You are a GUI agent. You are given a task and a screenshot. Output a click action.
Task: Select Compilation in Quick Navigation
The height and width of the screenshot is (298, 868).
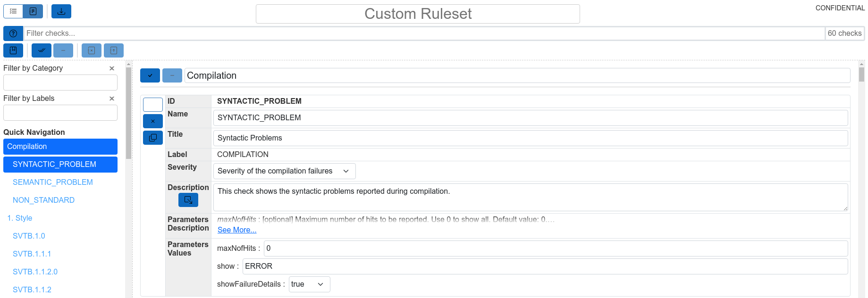click(x=60, y=146)
